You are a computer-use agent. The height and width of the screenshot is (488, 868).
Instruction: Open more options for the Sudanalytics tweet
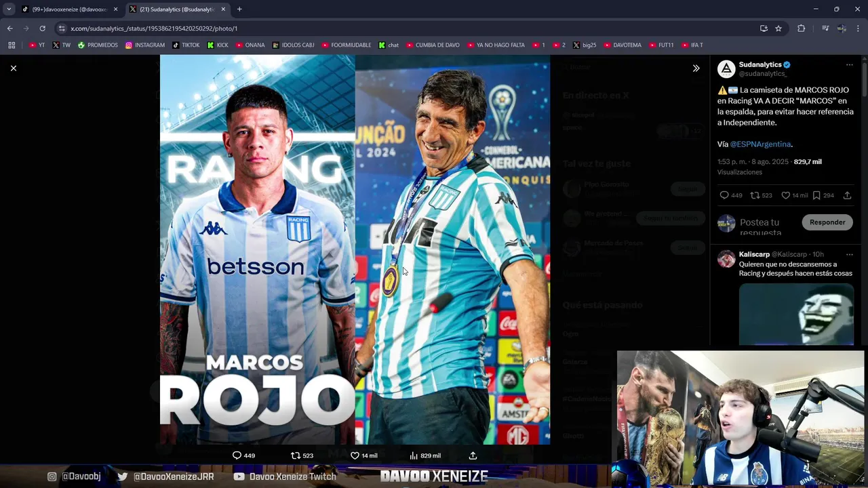(849, 65)
